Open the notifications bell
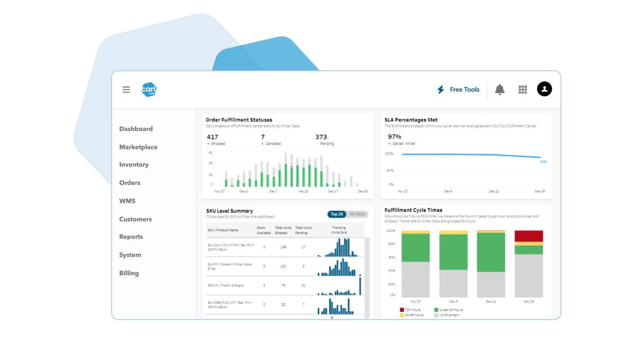 (499, 89)
